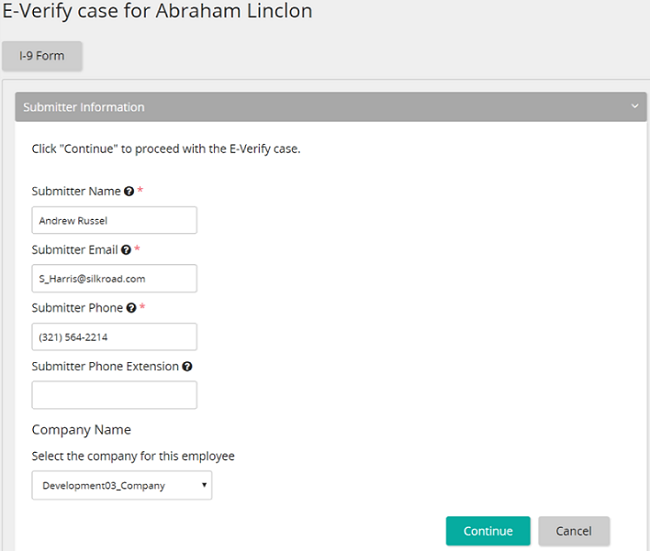Switch to the I-9 Form tab
The width and height of the screenshot is (650, 551).
42,56
